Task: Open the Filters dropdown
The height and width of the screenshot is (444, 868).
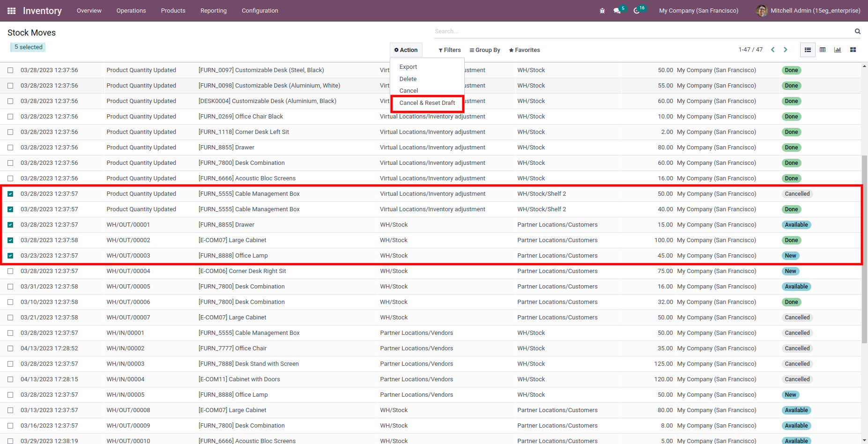Action: click(x=450, y=50)
